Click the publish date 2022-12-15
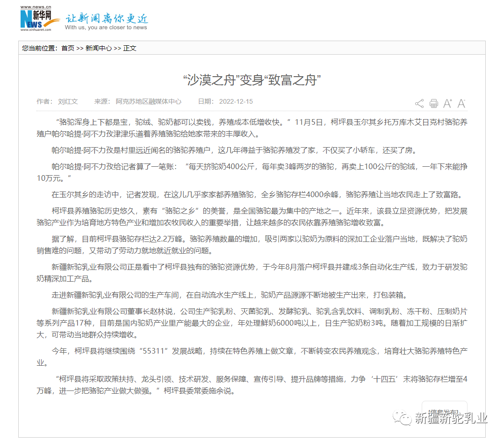504x440 pixels. (x=236, y=101)
